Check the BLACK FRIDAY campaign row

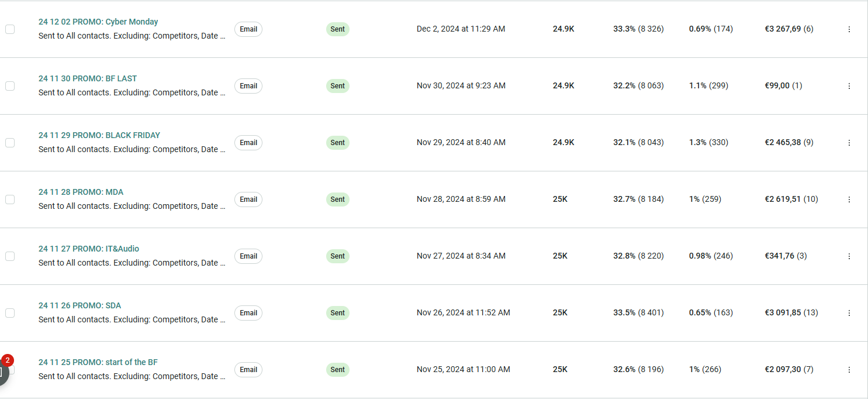click(x=10, y=143)
